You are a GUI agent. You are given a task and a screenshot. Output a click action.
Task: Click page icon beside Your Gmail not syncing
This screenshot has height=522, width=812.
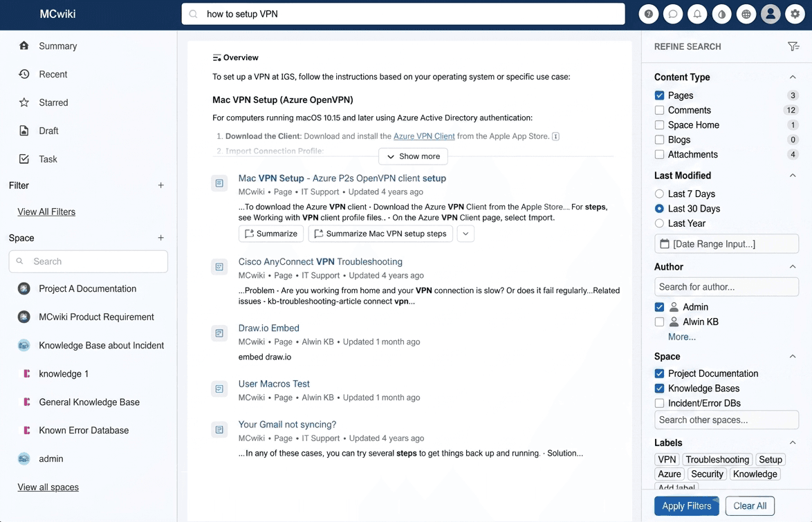pyautogui.click(x=219, y=429)
